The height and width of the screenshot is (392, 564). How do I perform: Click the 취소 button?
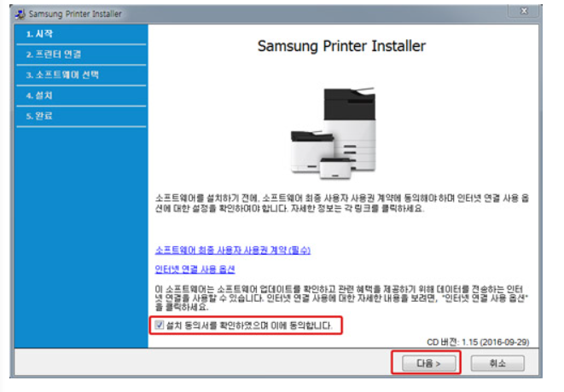[x=497, y=363]
